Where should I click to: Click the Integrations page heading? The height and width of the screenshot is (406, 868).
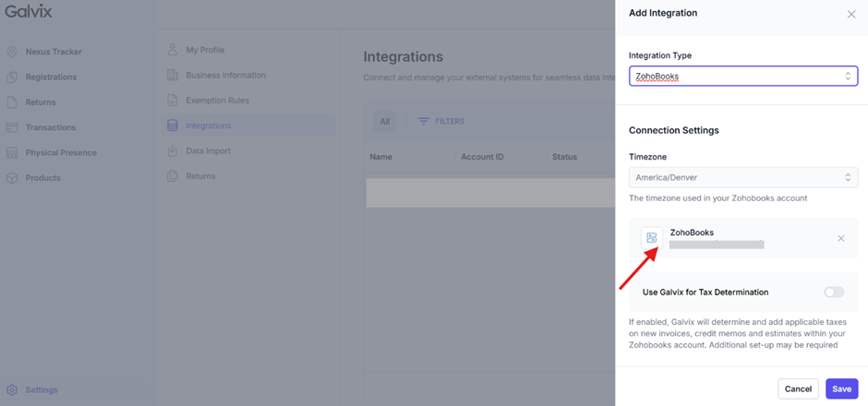click(404, 56)
